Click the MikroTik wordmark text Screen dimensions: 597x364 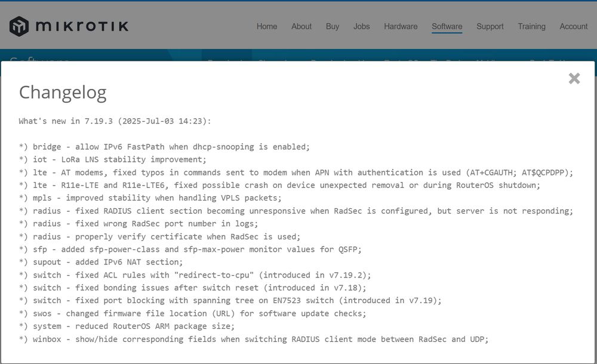click(x=82, y=26)
